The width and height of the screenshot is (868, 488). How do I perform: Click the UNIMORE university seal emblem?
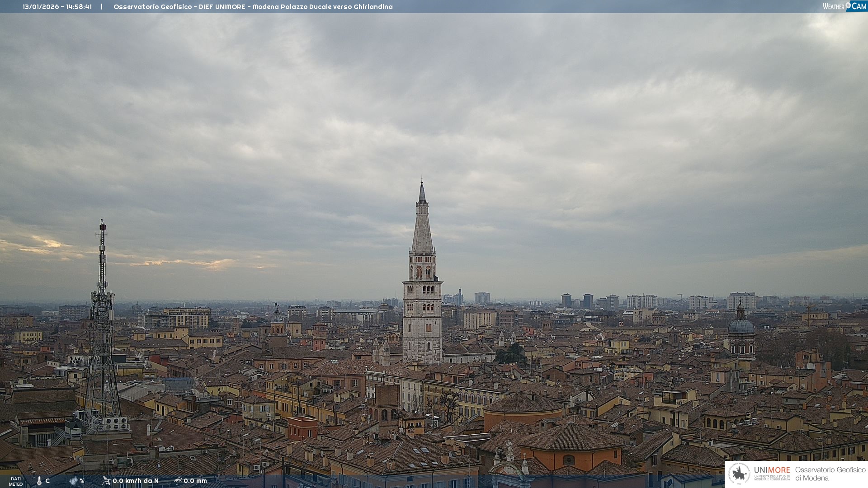[x=739, y=474]
